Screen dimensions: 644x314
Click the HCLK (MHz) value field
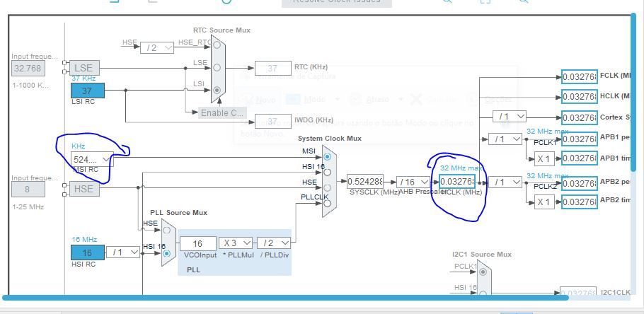457,181
